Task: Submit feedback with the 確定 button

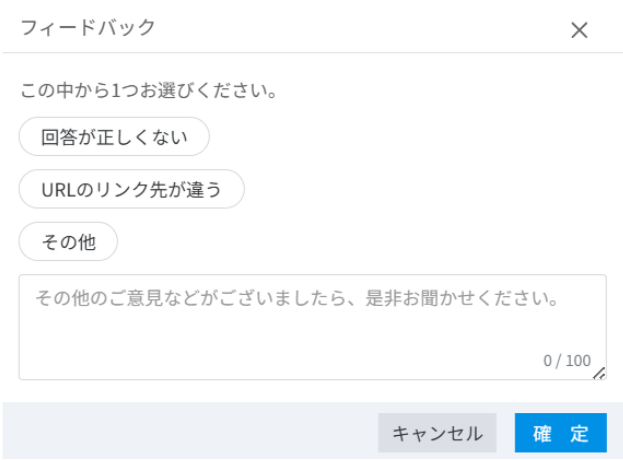Action: (x=560, y=433)
